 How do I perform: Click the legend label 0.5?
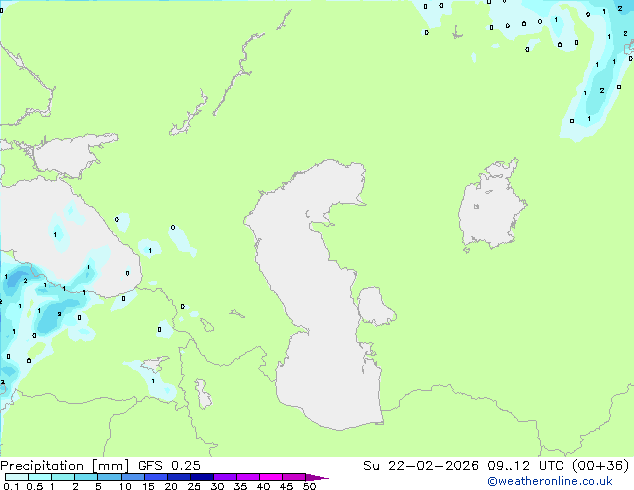tap(34, 486)
